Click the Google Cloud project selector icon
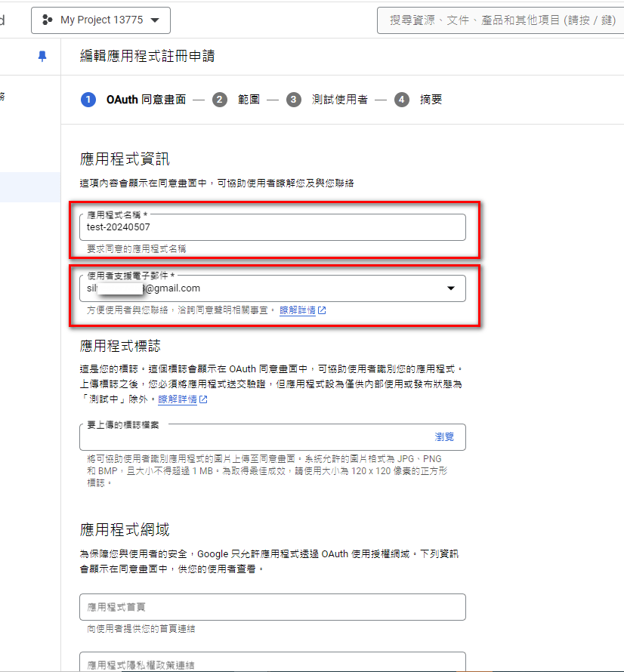Screen dimensions: 624x672 coord(45,20)
